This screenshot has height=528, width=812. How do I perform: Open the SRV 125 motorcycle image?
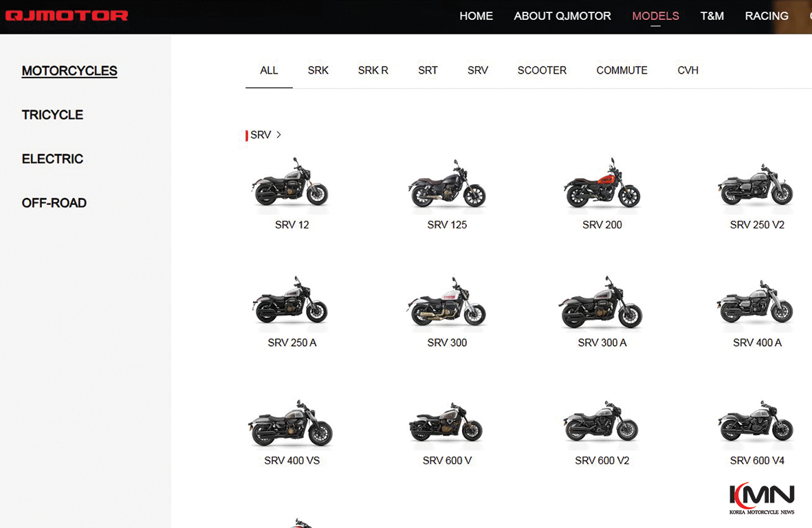coord(447,185)
